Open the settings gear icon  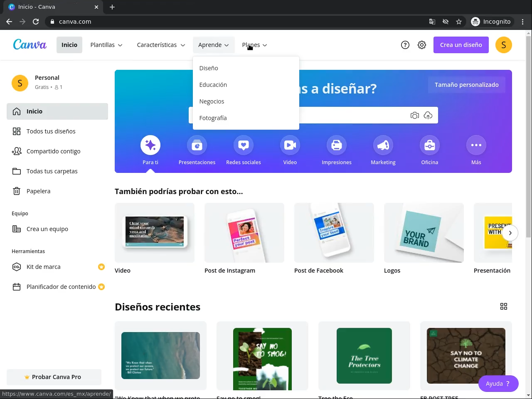tap(422, 45)
